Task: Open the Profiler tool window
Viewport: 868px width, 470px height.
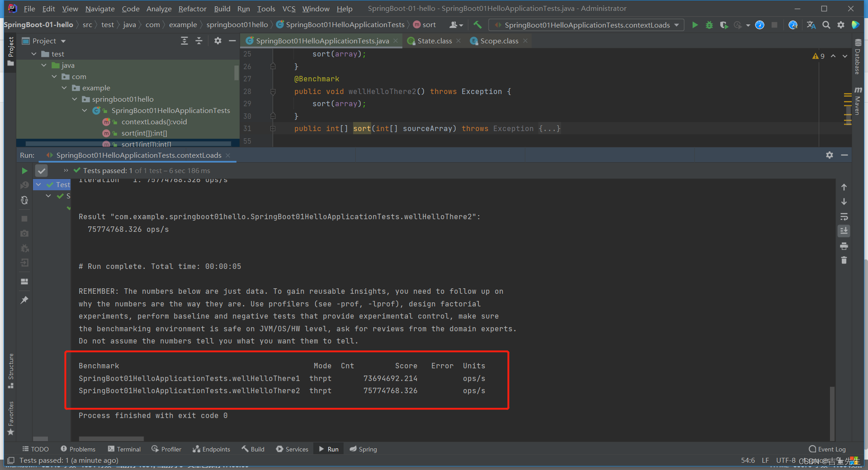Action: pyautogui.click(x=166, y=449)
